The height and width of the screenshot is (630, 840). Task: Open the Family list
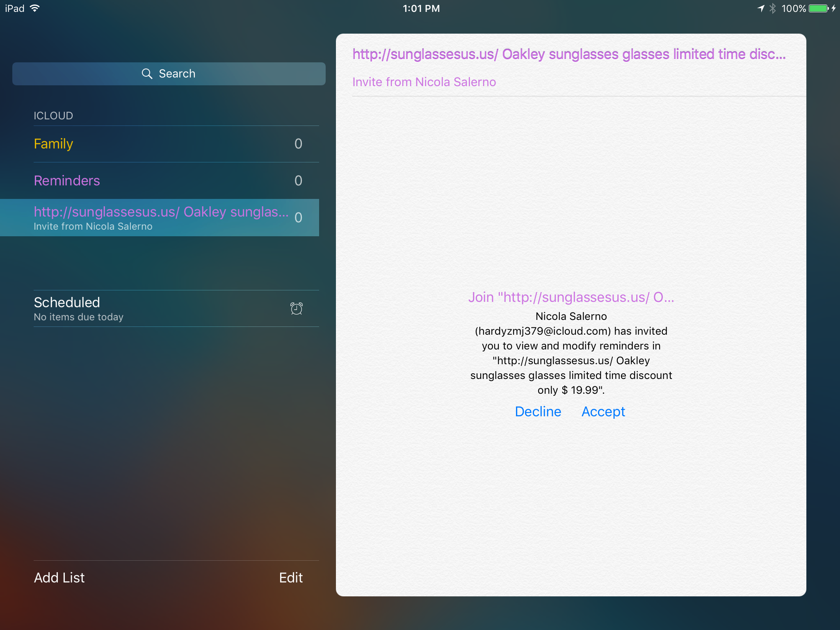tap(53, 144)
